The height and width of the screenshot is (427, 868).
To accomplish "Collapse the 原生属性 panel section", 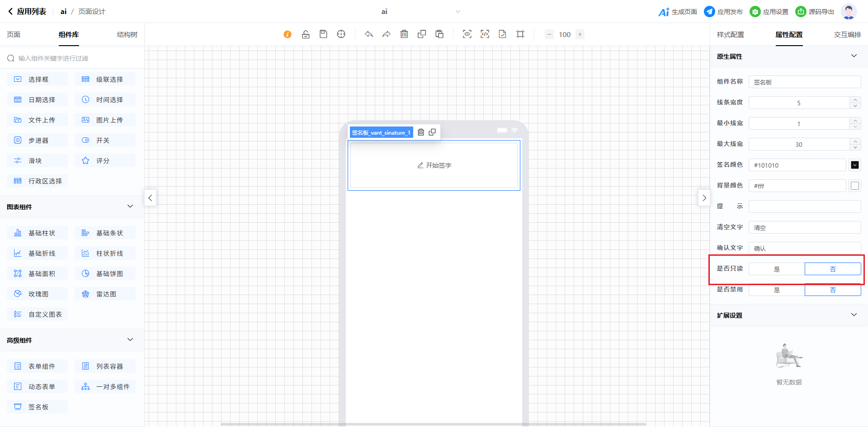I will 854,56.
